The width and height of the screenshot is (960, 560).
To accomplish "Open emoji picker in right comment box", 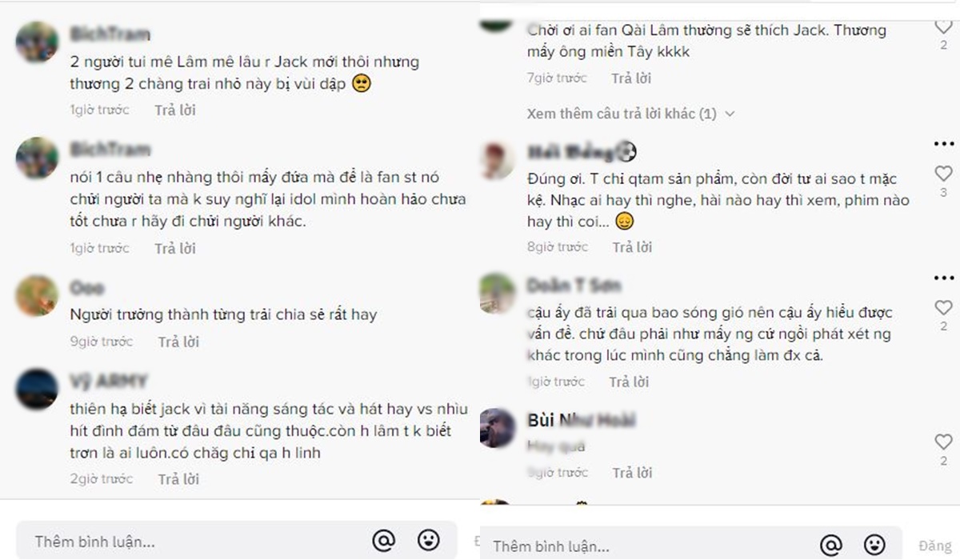I will [x=875, y=545].
